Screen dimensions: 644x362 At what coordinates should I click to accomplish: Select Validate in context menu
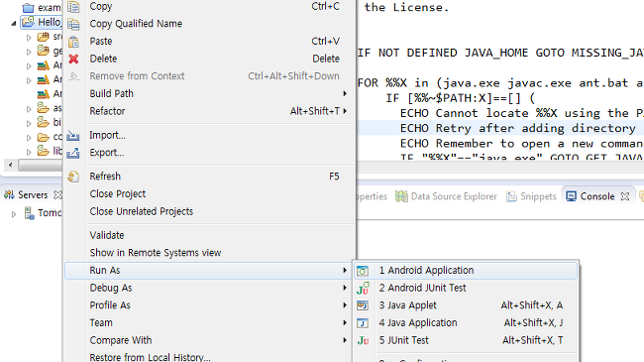pos(210,235)
